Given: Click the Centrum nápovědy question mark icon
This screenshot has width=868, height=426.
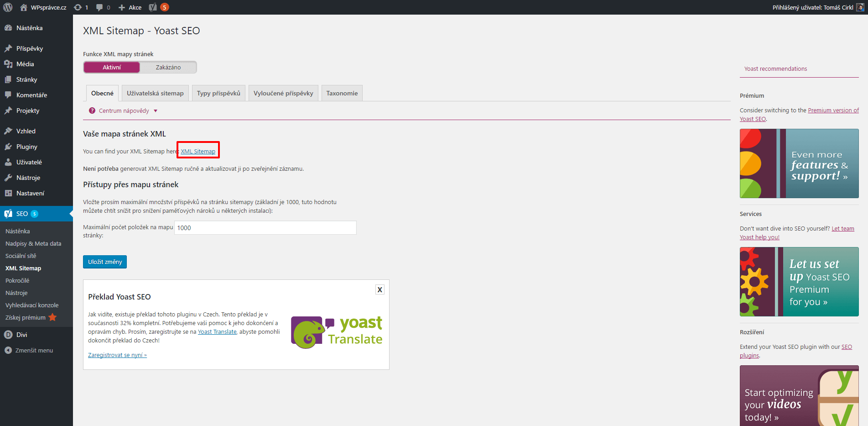Looking at the screenshot, I should pos(92,110).
